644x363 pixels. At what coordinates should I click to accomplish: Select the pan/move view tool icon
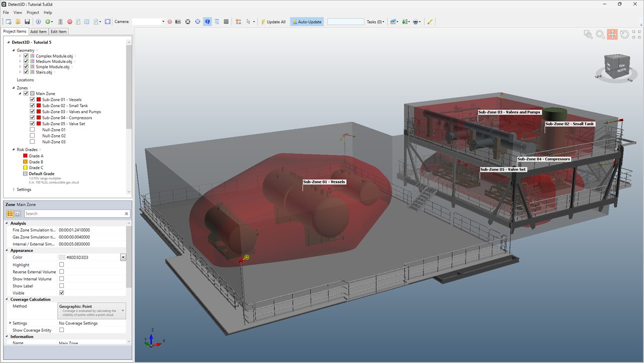click(x=612, y=34)
